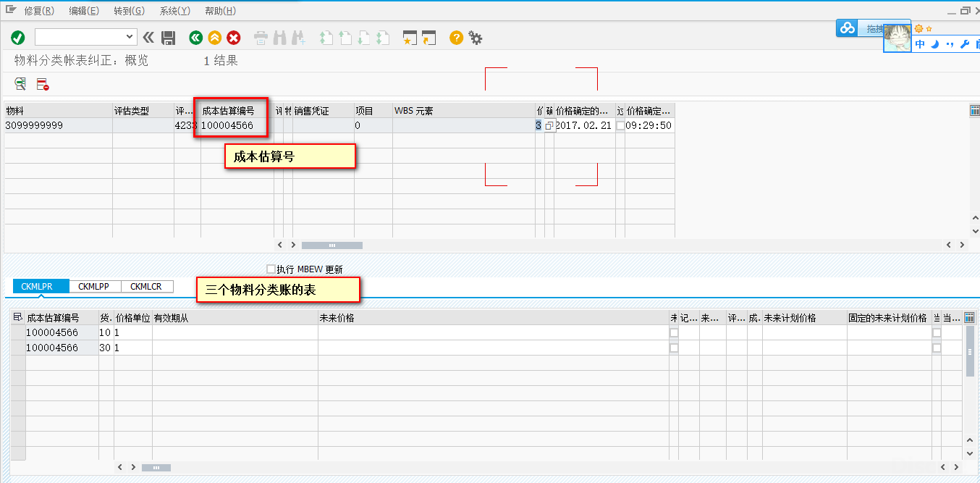Enable the 执行 MBEW 更新 checkbox

click(272, 269)
